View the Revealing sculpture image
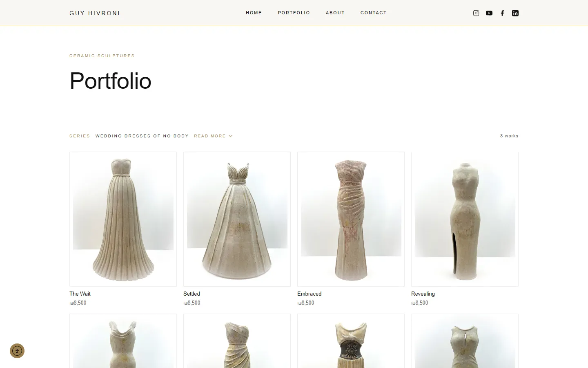This screenshot has height=368, width=588. coord(465,219)
